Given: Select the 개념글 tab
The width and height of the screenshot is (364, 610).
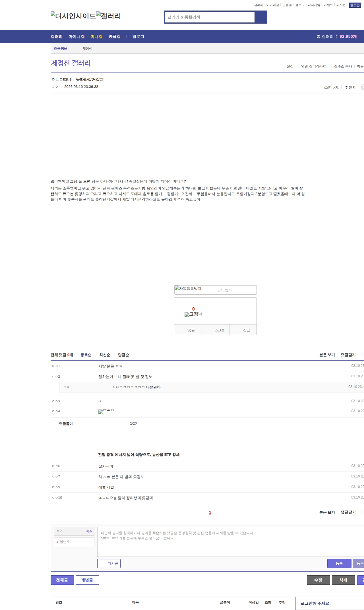Looking at the screenshot, I should (x=87, y=580).
